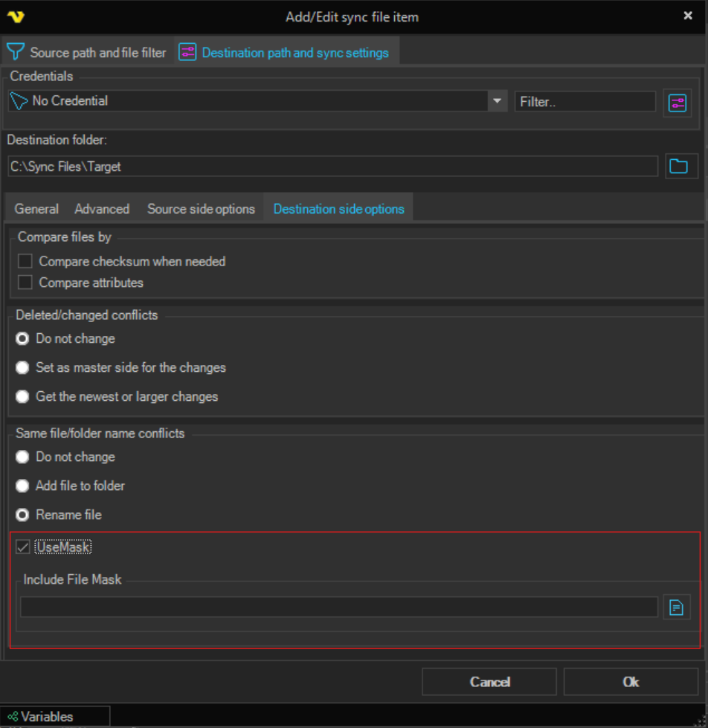
Task: Select Add file to folder option
Action: [23, 486]
